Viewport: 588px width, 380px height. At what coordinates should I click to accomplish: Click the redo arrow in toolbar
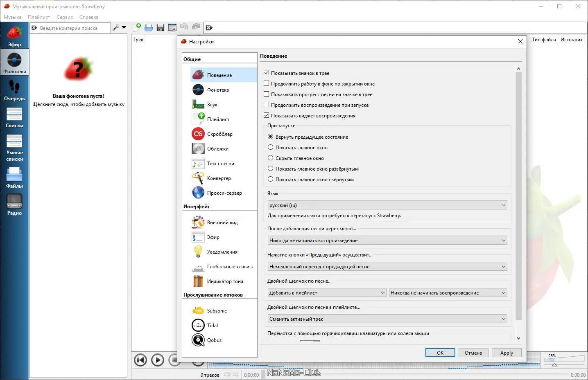(x=196, y=27)
